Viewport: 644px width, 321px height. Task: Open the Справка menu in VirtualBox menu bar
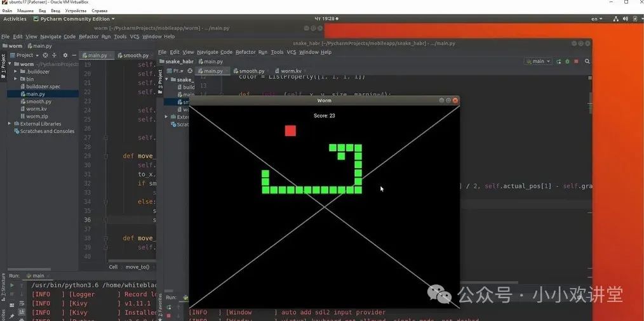(100, 11)
